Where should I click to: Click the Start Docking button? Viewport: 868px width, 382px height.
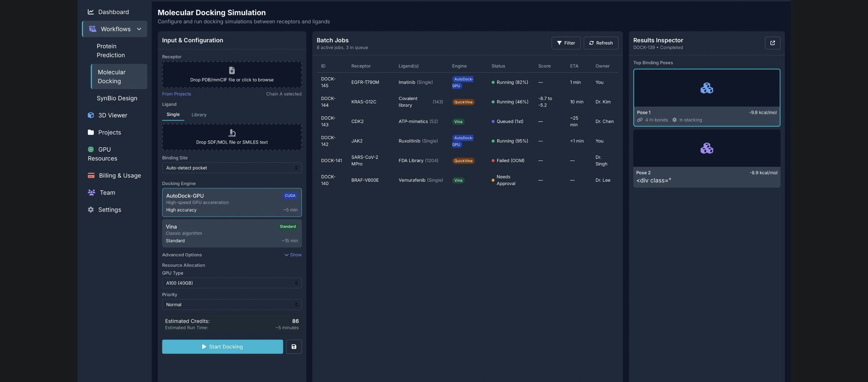(222, 346)
